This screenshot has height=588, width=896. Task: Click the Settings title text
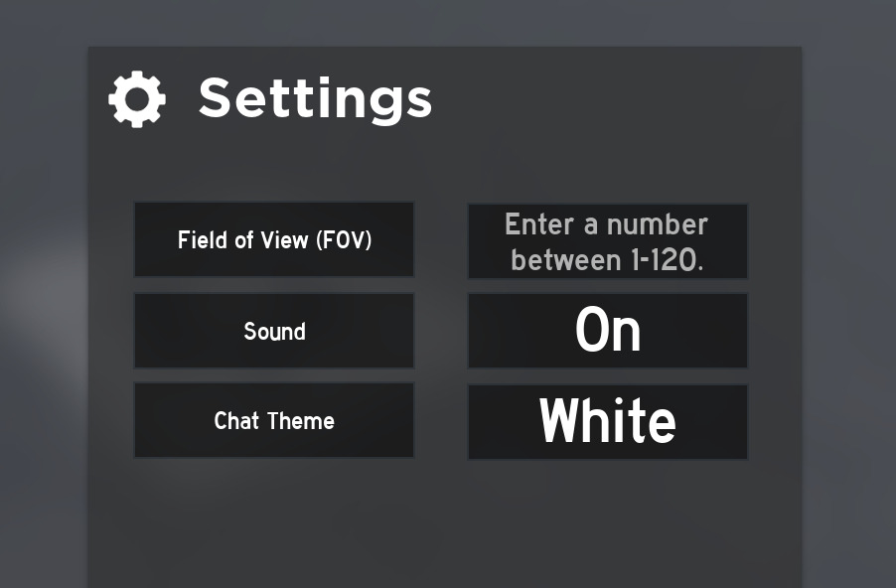coord(315,98)
